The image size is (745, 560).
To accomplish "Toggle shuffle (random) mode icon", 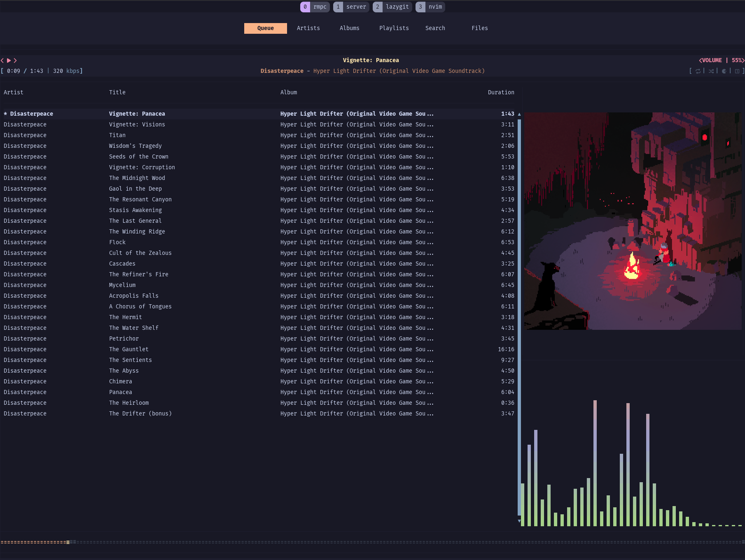I will tap(711, 71).
